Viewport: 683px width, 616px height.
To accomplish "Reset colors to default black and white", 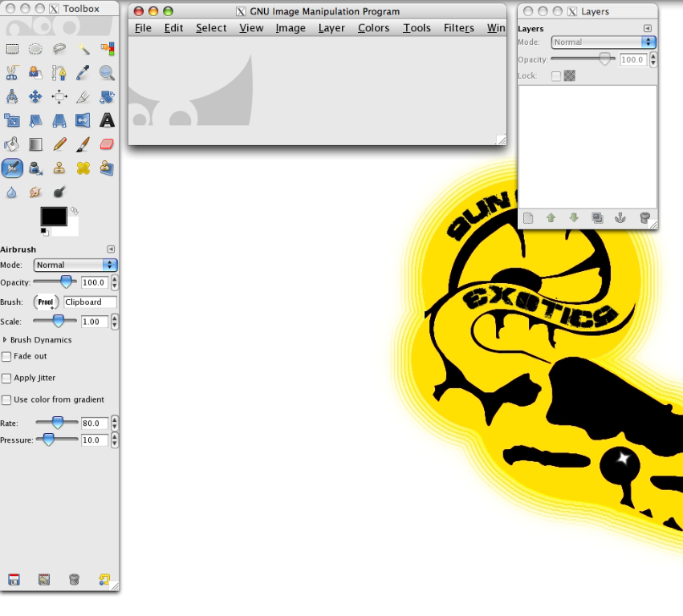I will point(44,232).
